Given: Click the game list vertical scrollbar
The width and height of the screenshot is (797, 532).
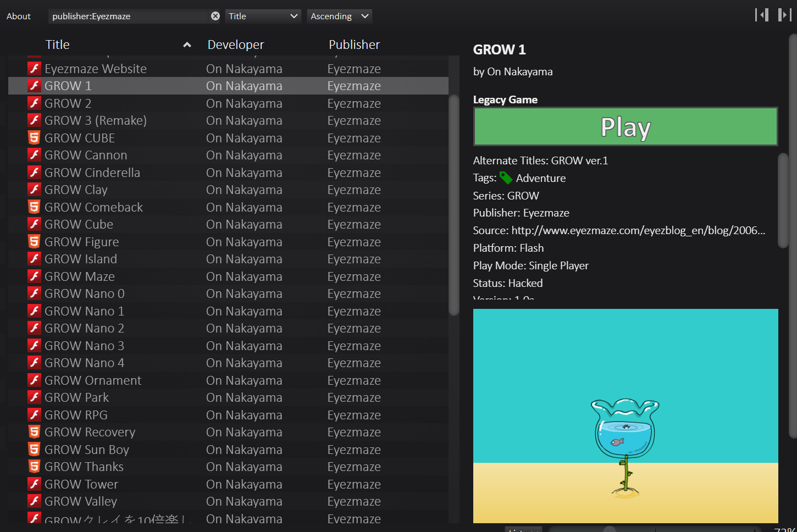Looking at the screenshot, I should click(454, 204).
